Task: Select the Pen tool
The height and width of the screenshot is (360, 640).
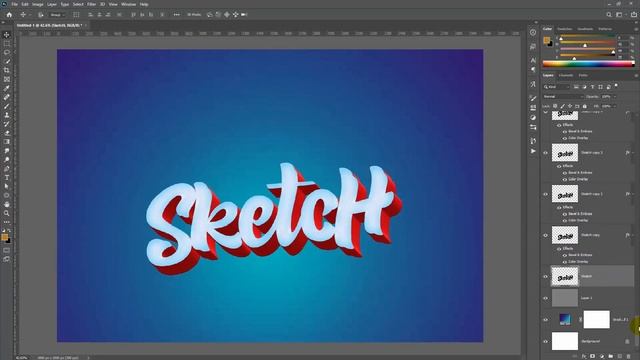Action: tap(7, 169)
